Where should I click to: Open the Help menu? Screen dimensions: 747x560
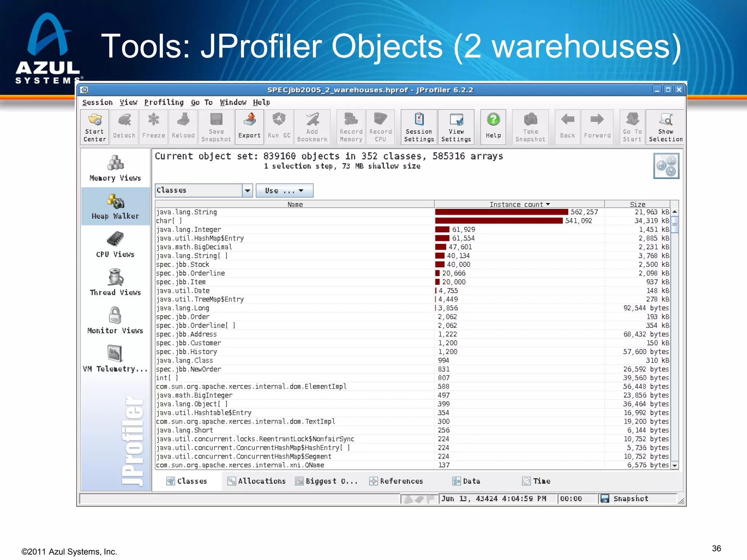coord(262,102)
